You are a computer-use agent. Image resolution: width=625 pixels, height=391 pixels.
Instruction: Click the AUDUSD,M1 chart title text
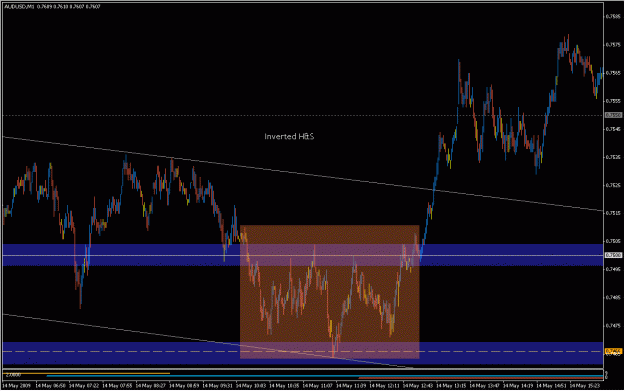[19, 7]
